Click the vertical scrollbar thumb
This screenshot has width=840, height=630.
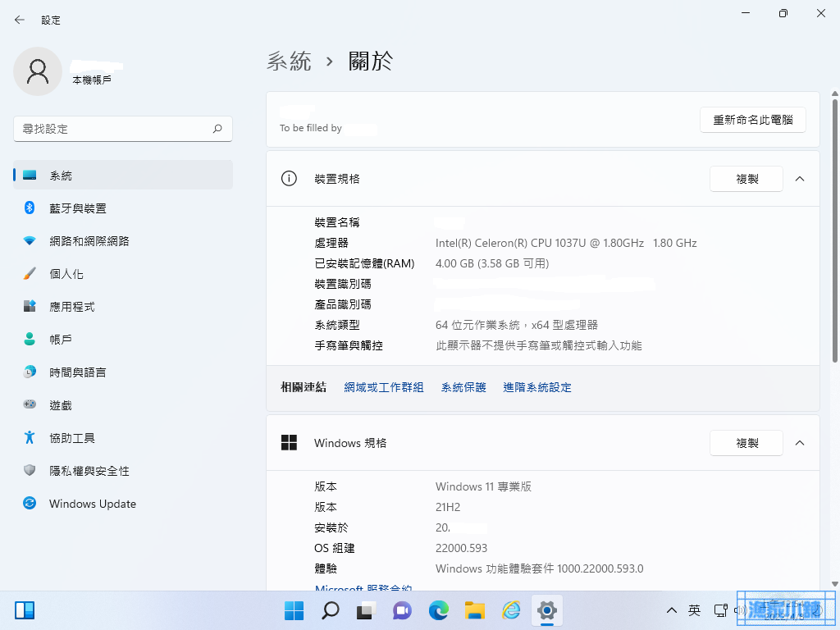tap(834, 231)
